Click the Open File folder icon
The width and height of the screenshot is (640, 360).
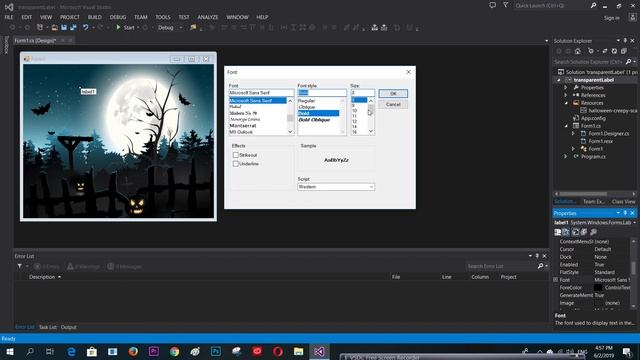54,27
